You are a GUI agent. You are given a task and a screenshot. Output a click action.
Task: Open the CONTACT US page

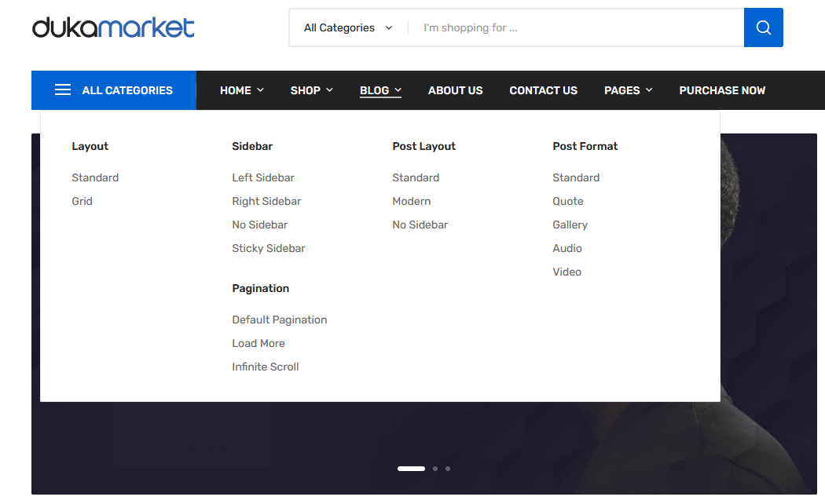543,90
